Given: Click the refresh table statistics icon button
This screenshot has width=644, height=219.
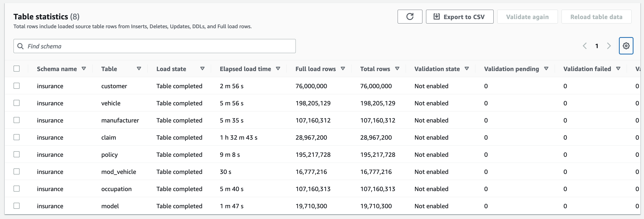Looking at the screenshot, I should click(410, 17).
